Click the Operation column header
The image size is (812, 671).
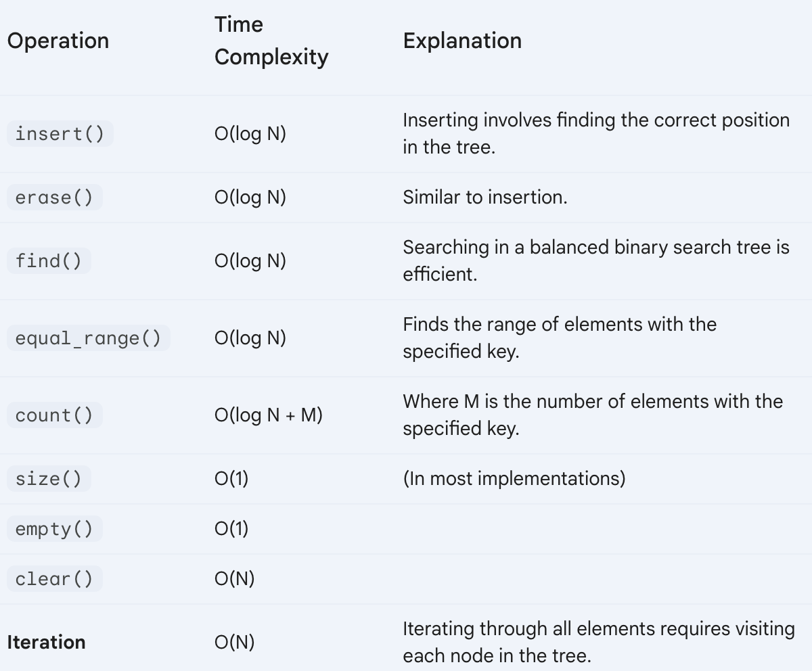[58, 41]
